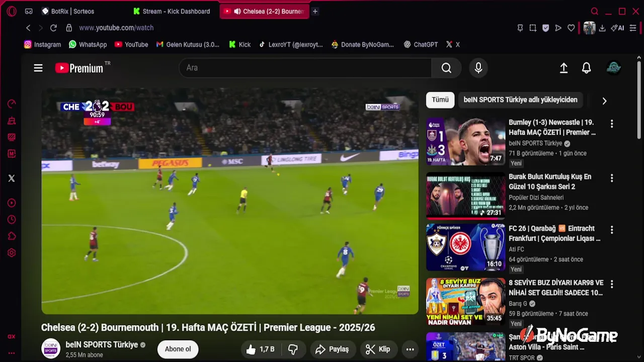This screenshot has height=362, width=644.
Task: Open the Easy Setup sliders icon
Action: pos(633,28)
